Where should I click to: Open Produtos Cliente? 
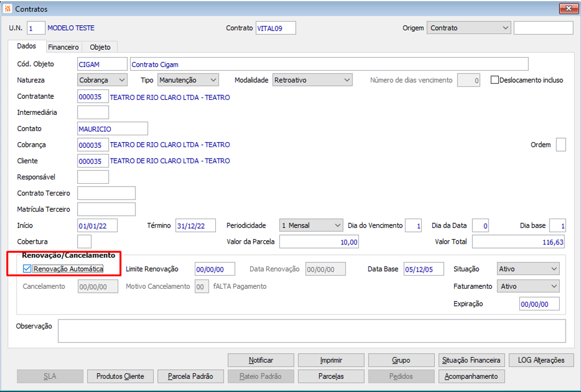pyautogui.click(x=121, y=376)
